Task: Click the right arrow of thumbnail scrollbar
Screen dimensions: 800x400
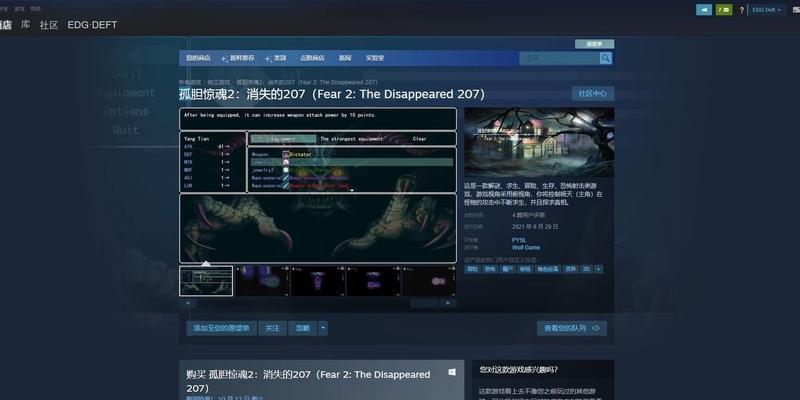Action: pos(448,303)
